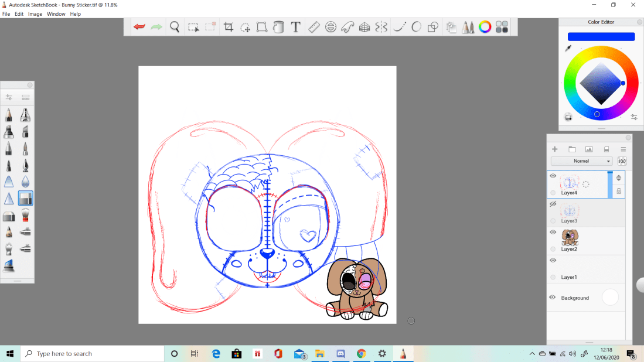This screenshot has height=362, width=644.
Task: Show hidden Layer3 via eye icon
Action: 552,204
